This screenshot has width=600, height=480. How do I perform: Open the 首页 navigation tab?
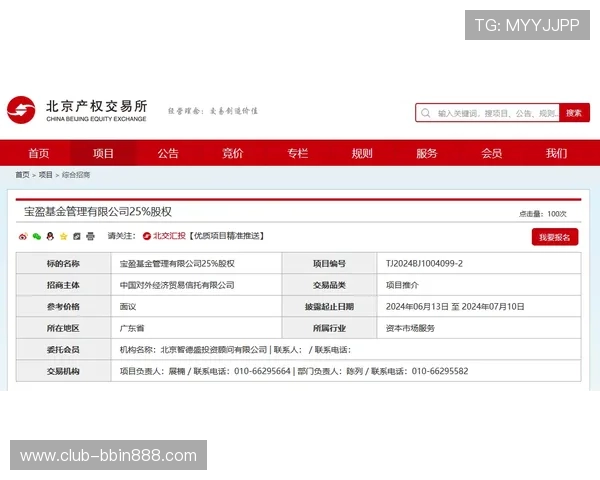coord(39,153)
